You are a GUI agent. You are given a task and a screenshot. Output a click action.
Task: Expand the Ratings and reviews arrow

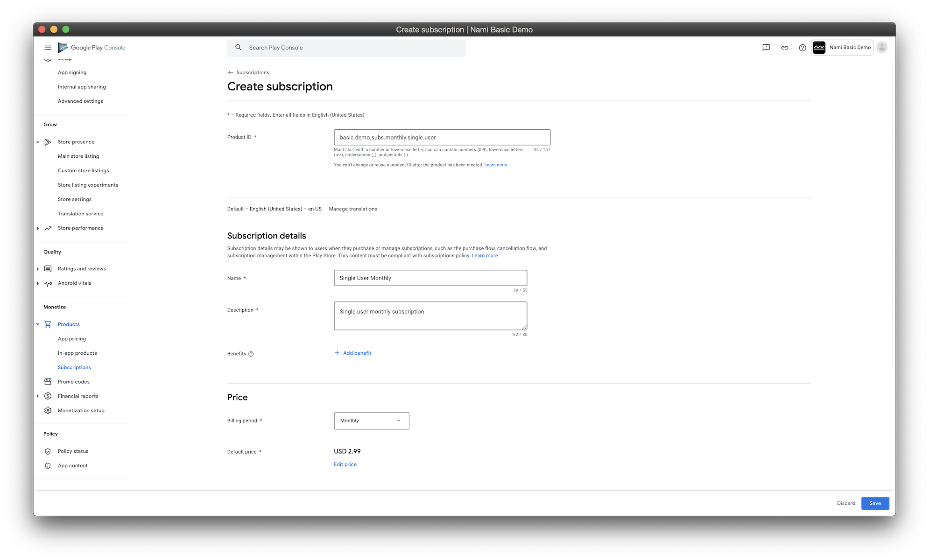pyautogui.click(x=38, y=269)
